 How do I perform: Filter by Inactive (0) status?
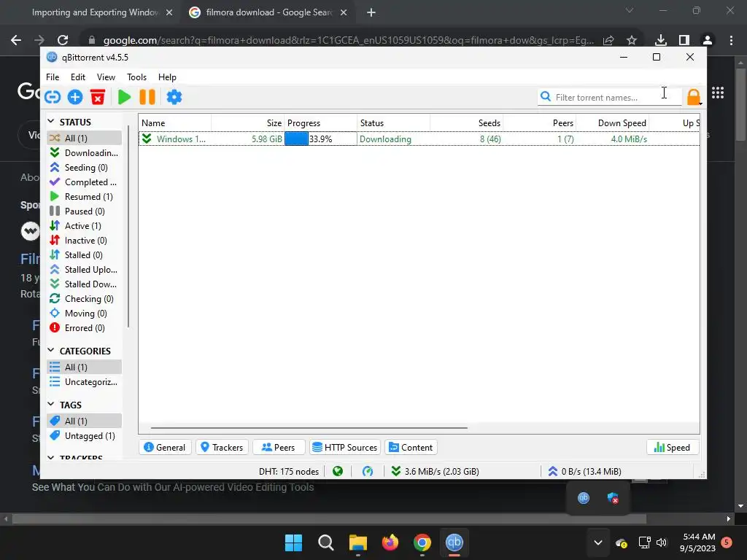(85, 241)
